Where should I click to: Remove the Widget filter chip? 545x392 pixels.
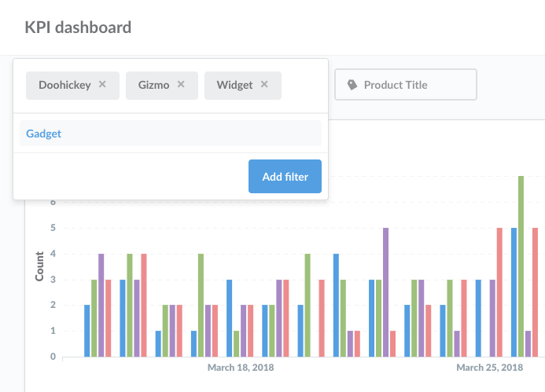(x=264, y=85)
